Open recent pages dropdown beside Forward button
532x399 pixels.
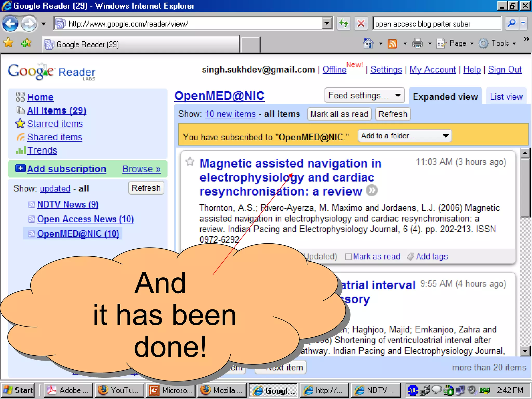[x=44, y=24]
